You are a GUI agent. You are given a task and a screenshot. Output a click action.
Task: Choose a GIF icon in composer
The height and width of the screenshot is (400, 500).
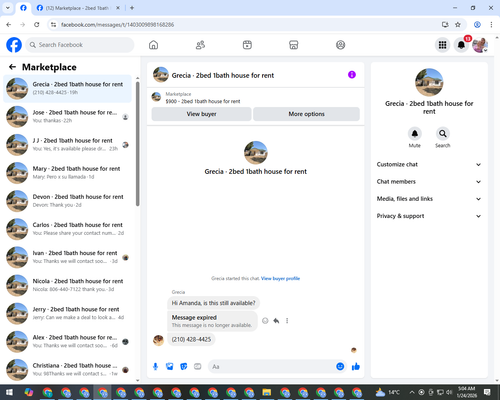(x=198, y=367)
